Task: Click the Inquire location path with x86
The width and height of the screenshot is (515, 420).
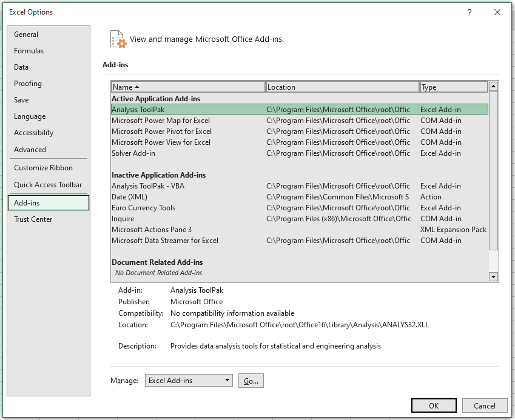Action: click(338, 219)
